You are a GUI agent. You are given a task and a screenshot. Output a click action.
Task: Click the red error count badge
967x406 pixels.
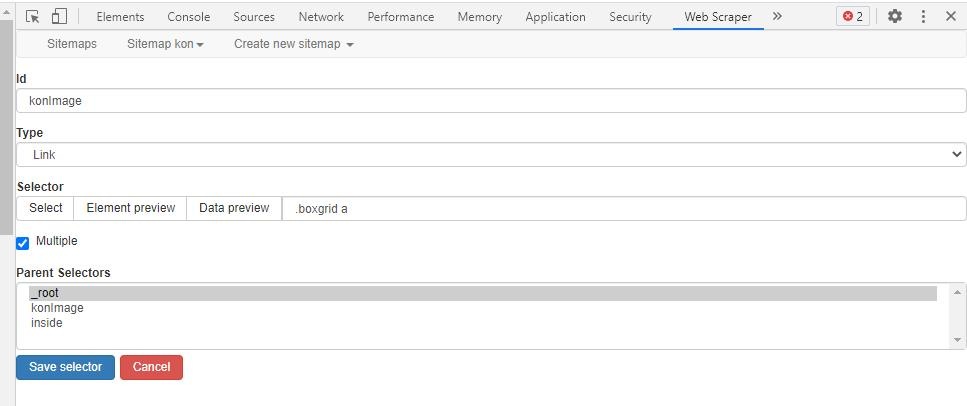point(853,17)
